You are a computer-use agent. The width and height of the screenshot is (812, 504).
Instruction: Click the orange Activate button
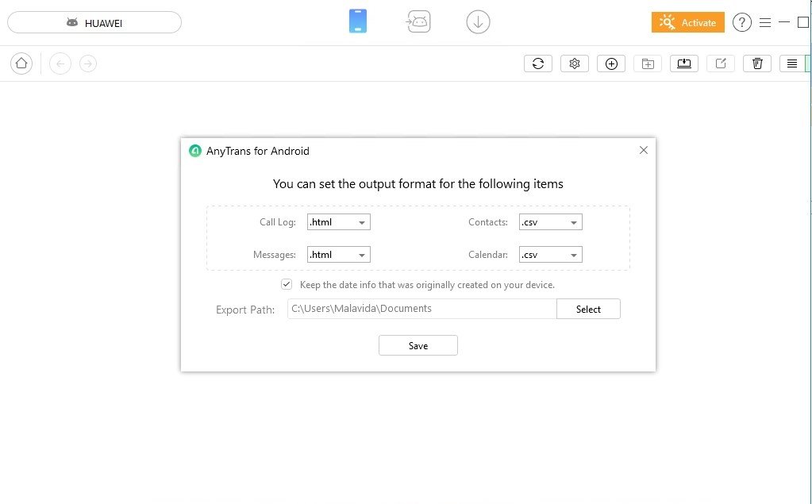pos(687,22)
